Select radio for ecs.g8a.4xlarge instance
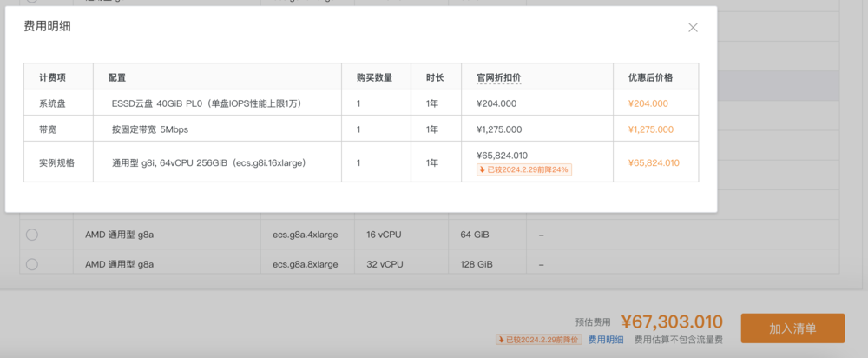 (32, 235)
